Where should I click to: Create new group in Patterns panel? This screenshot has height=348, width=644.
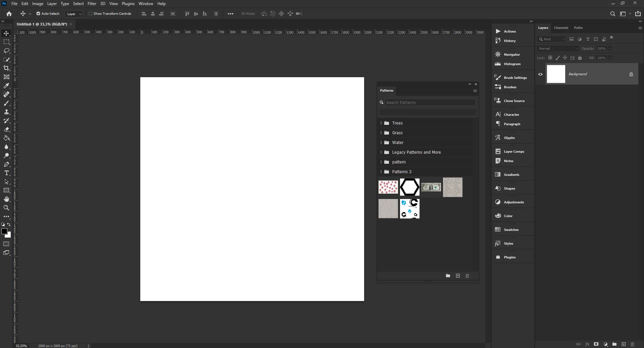(448, 276)
